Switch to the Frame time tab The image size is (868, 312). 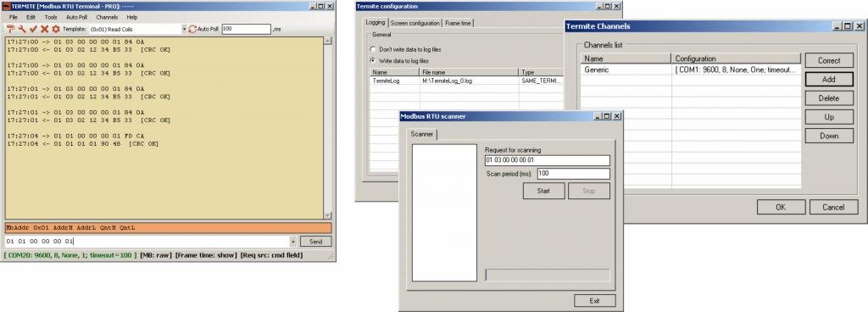(458, 23)
